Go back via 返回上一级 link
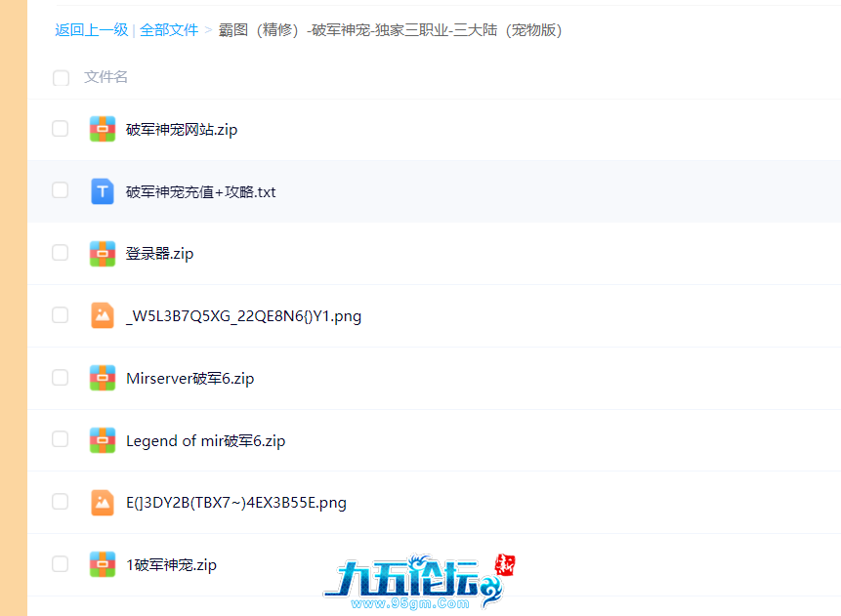The height and width of the screenshot is (616, 841). 92,30
